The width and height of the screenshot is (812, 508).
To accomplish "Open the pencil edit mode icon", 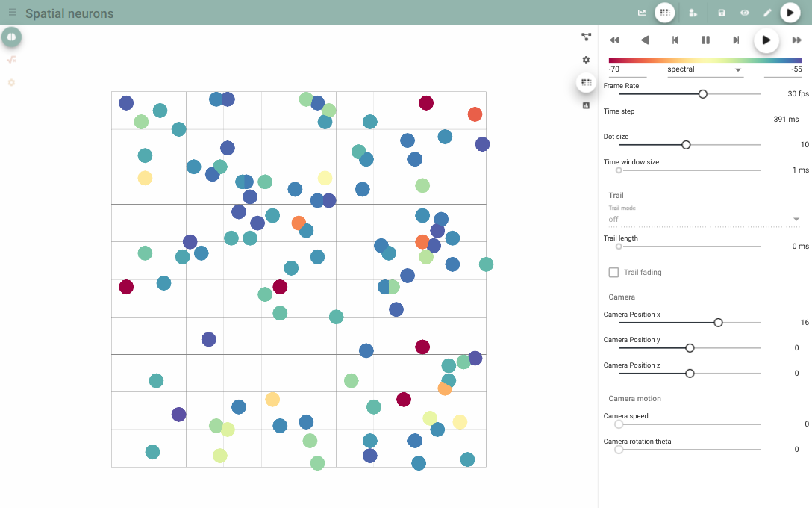I will [767, 13].
